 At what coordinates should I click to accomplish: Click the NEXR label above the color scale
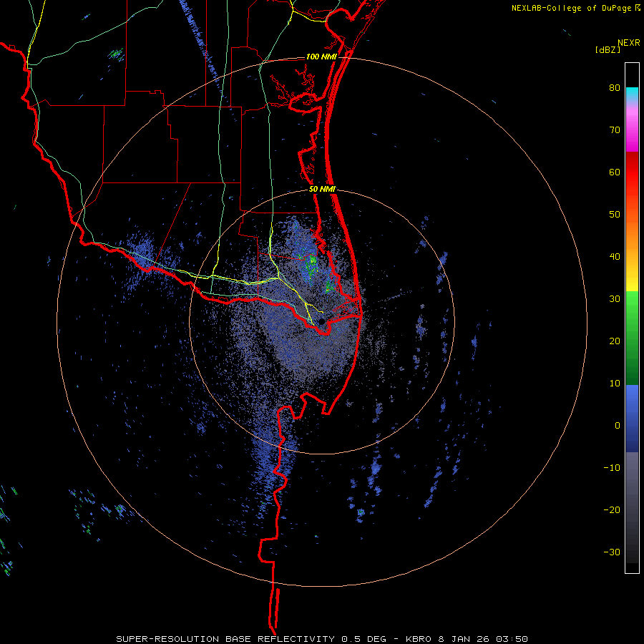point(628,43)
